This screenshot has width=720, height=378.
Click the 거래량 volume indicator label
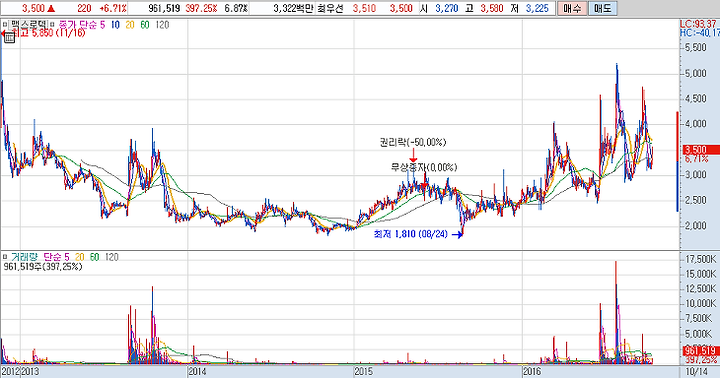point(24,257)
